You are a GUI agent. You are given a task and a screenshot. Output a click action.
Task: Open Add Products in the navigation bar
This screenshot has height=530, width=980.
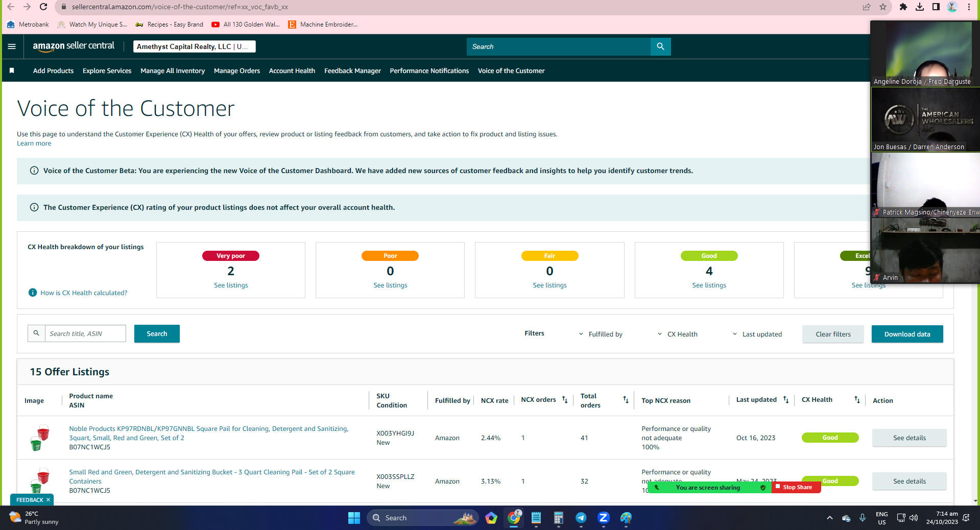pyautogui.click(x=53, y=70)
